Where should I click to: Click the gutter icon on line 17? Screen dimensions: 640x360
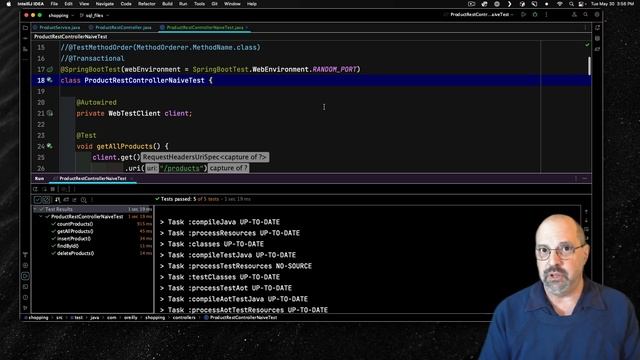coord(50,69)
